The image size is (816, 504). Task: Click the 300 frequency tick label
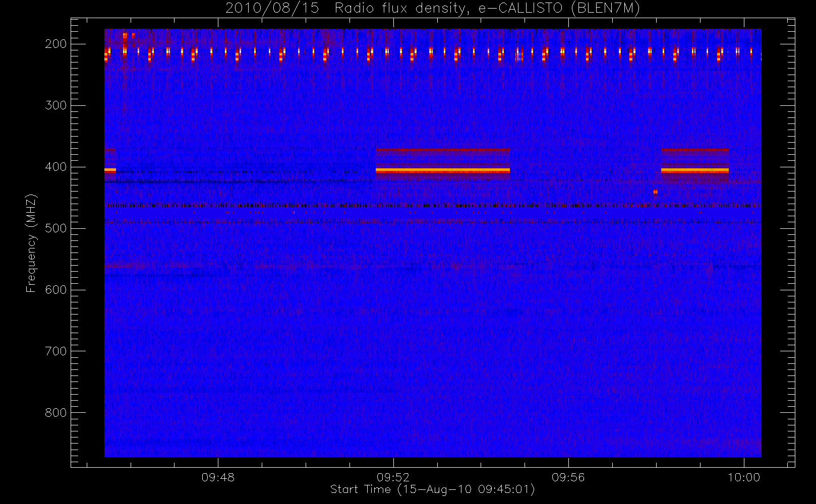pyautogui.click(x=55, y=105)
